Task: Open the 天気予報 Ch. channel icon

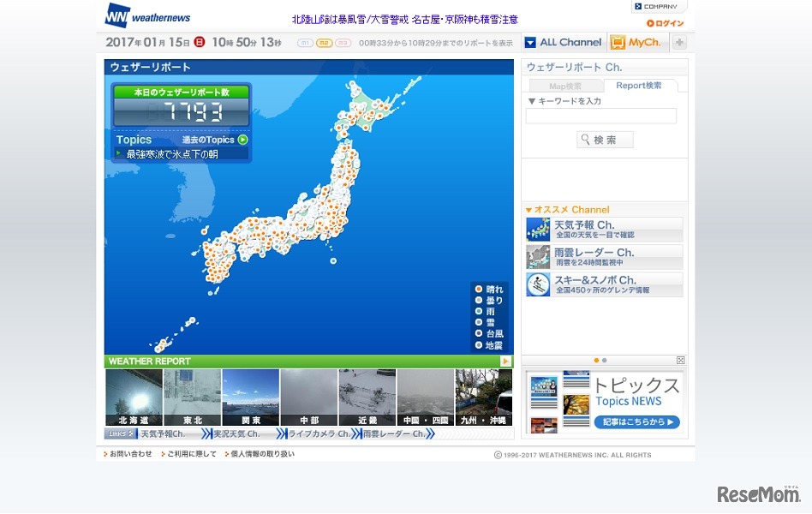Action: pos(538,230)
